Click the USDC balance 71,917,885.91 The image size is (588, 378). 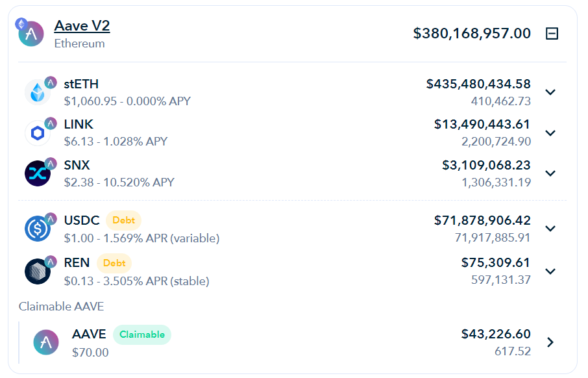[x=493, y=238]
